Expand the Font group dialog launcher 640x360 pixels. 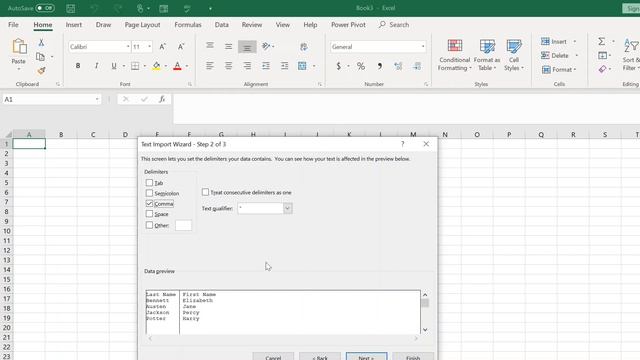(190, 84)
